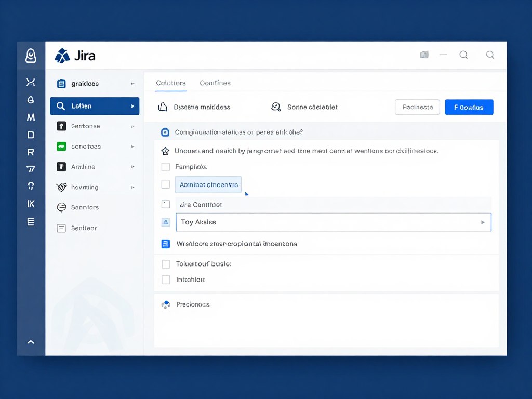Toggle the Intehlos checkbox
Viewport: 532px width, 399px height.
pyautogui.click(x=166, y=280)
